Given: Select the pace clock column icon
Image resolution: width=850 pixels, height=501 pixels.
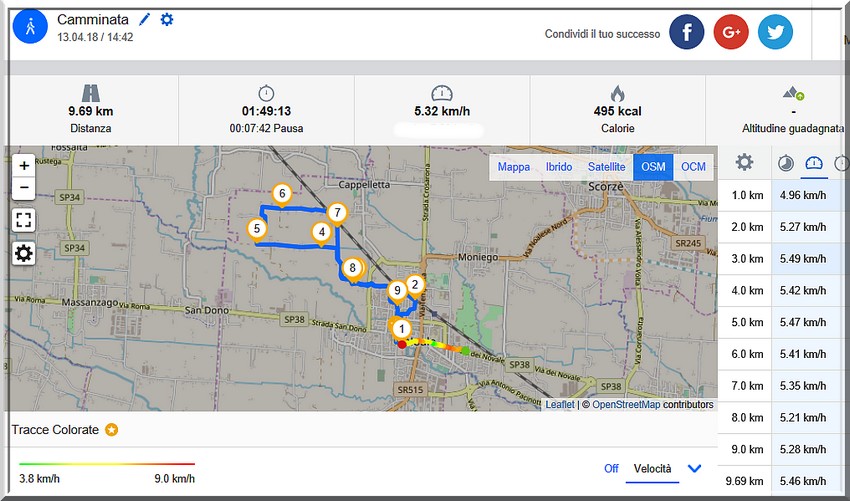Looking at the screenshot, I should point(785,163).
